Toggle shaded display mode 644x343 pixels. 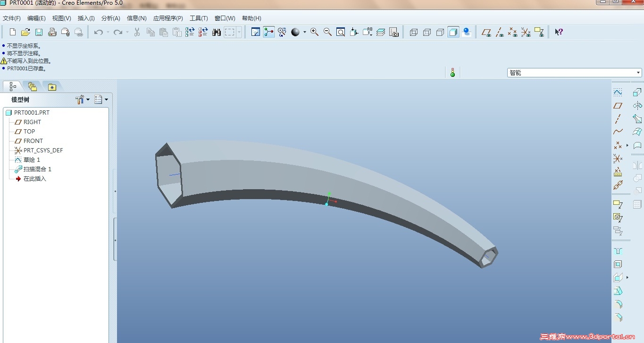click(x=453, y=32)
